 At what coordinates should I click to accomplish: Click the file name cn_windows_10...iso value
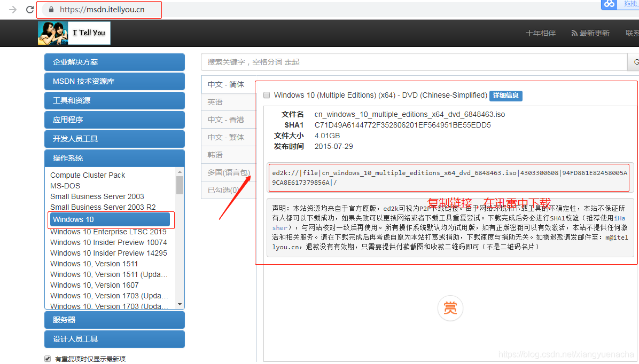[x=410, y=114]
